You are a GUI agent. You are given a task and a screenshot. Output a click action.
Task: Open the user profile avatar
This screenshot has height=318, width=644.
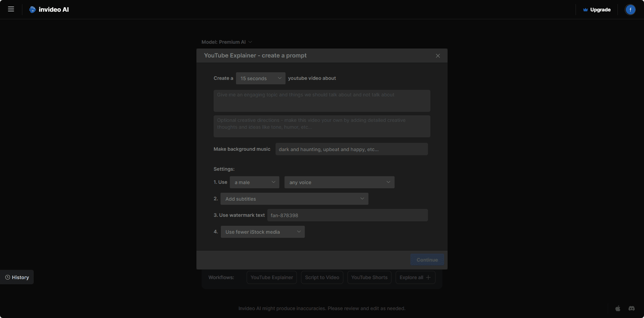[x=630, y=10]
